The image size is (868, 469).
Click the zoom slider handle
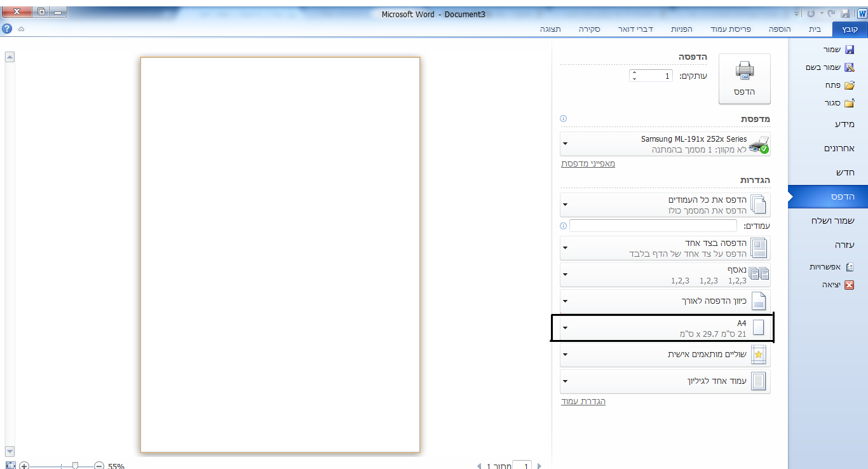[75, 466]
